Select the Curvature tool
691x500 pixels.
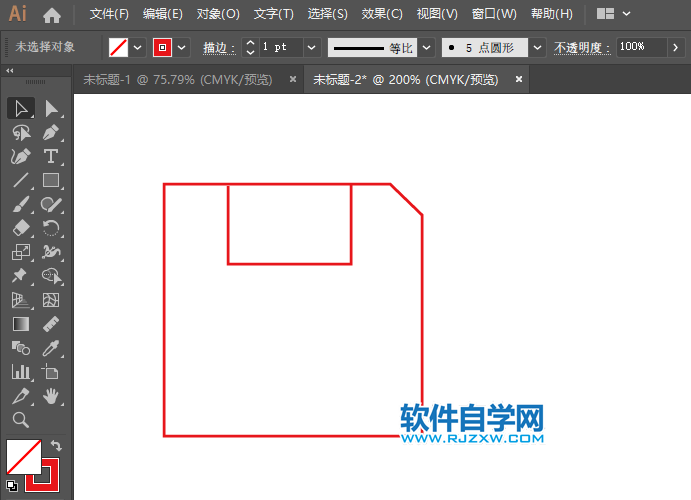pyautogui.click(x=21, y=156)
